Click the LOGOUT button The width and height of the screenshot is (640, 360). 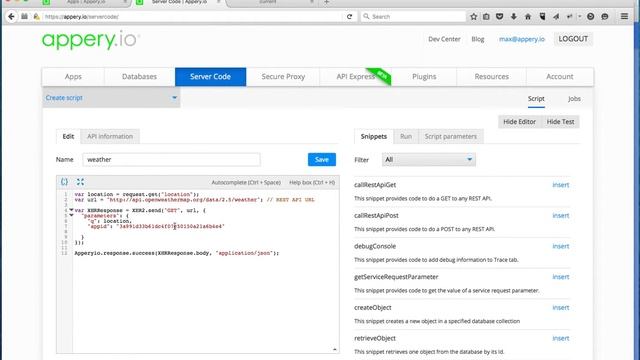click(573, 39)
